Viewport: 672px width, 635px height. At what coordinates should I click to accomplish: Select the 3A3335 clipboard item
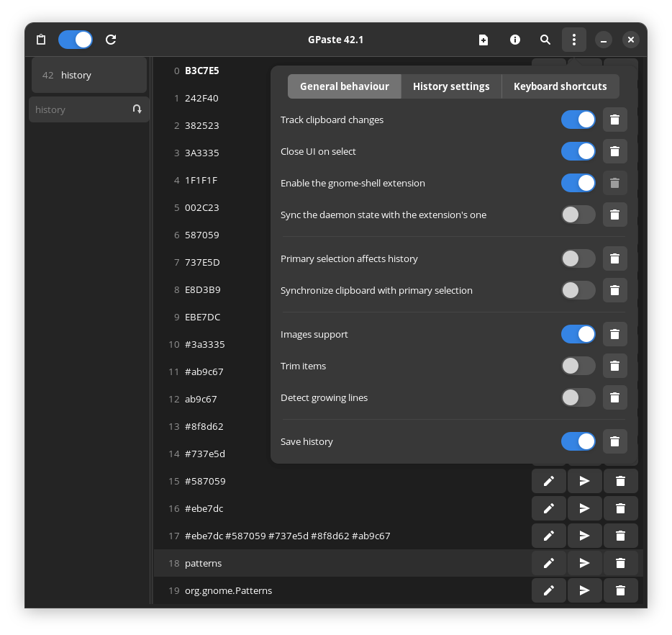point(202,153)
